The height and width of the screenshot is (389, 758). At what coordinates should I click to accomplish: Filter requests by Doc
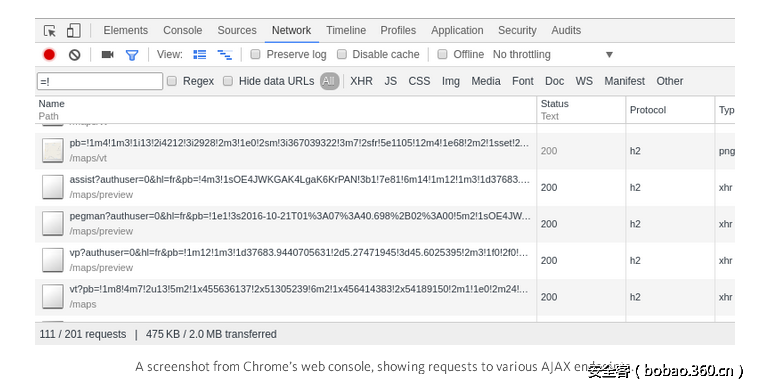tap(554, 81)
